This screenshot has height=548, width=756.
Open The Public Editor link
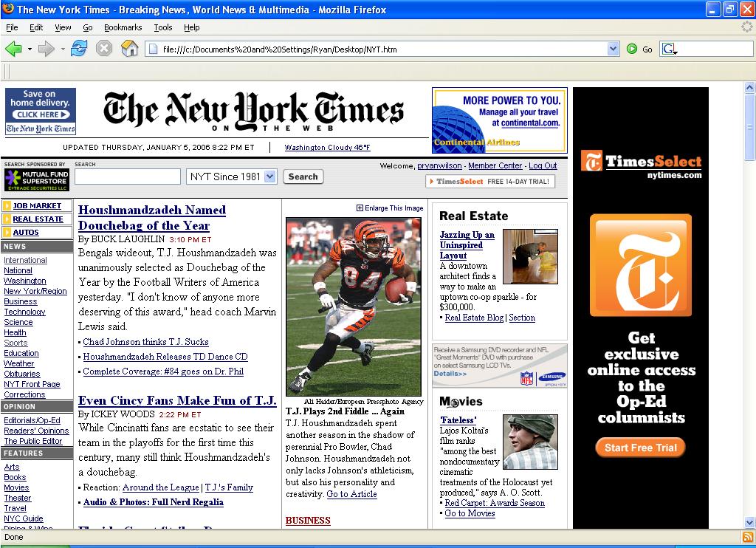[32, 441]
